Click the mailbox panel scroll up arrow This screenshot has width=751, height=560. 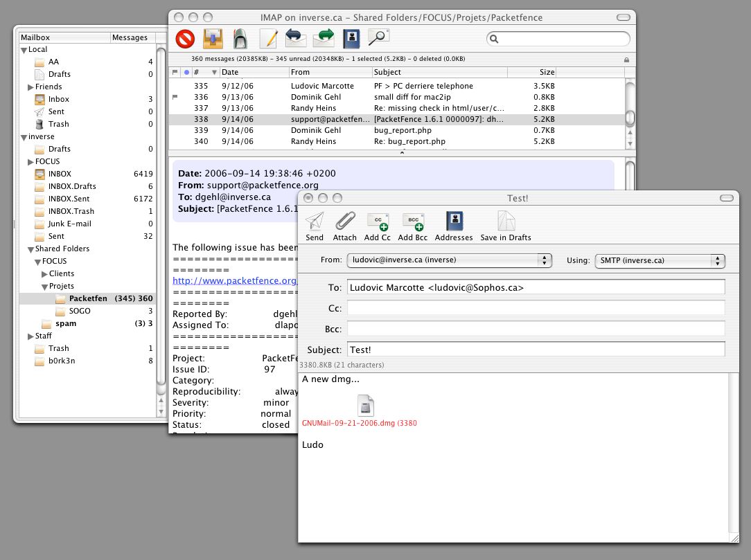click(161, 400)
